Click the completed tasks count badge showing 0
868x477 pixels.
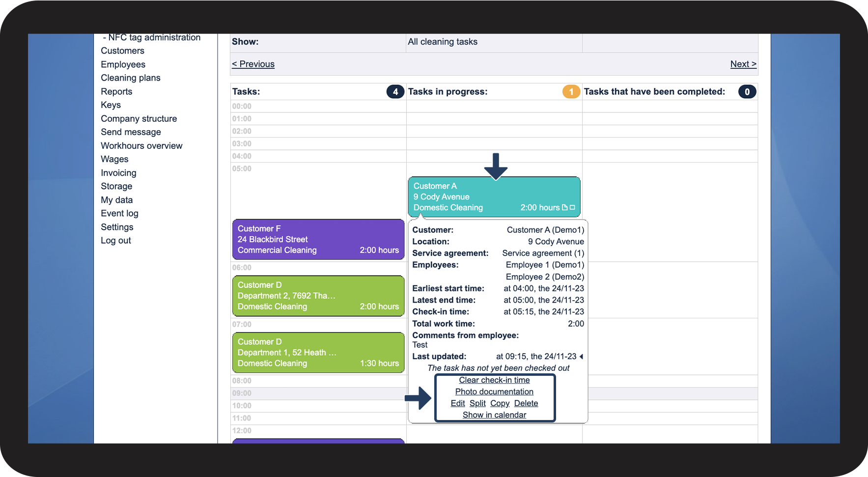747,92
